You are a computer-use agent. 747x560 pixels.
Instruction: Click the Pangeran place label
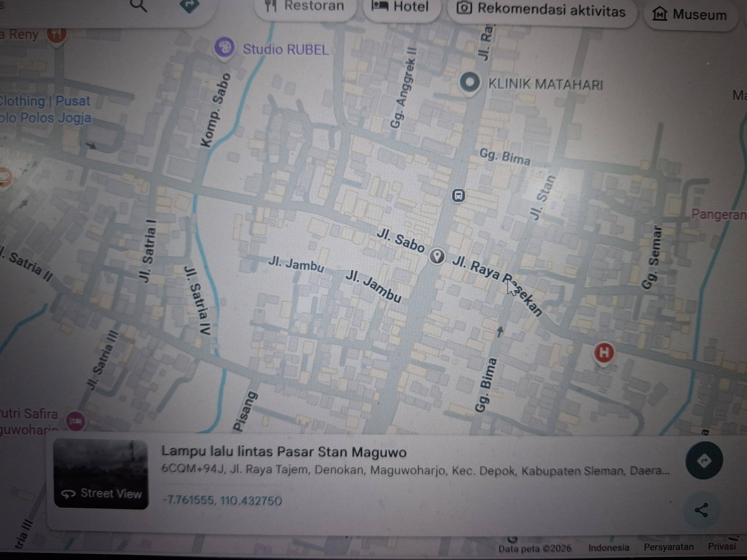coord(719,214)
